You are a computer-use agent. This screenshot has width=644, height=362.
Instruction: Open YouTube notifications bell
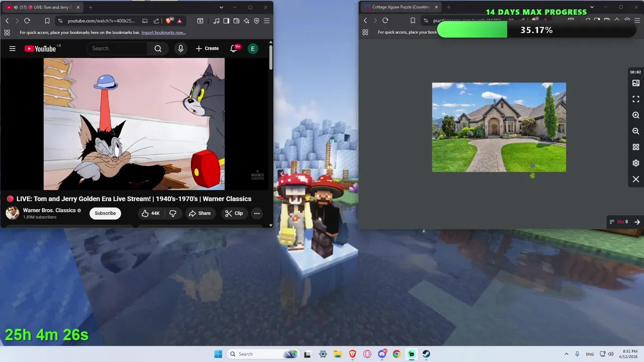click(x=233, y=49)
